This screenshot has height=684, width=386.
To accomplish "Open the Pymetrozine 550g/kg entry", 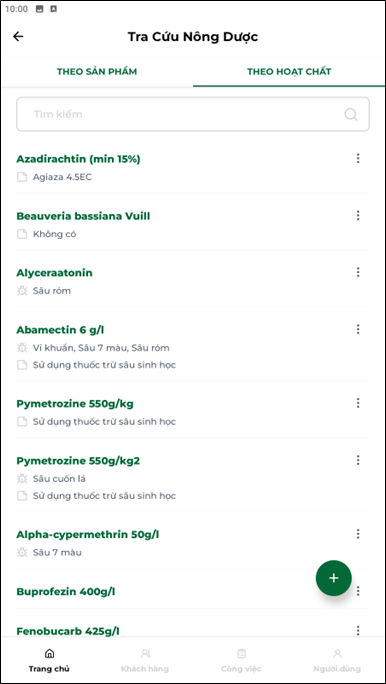I will (x=193, y=412).
